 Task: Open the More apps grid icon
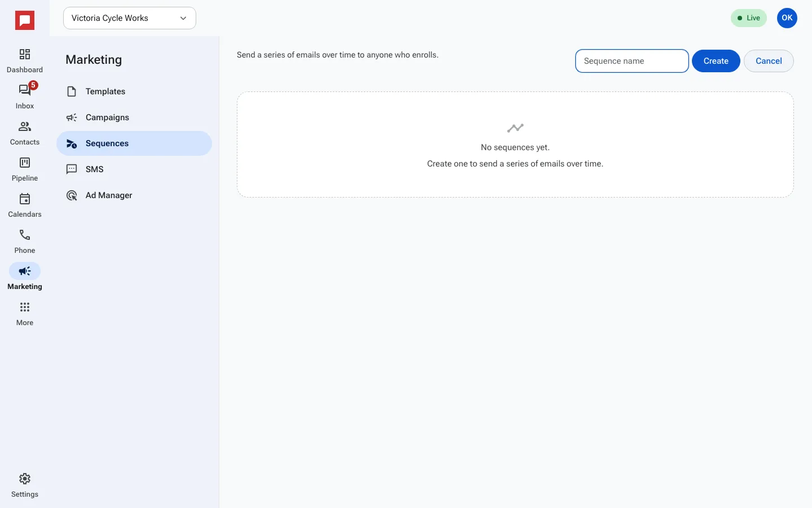pos(25,307)
